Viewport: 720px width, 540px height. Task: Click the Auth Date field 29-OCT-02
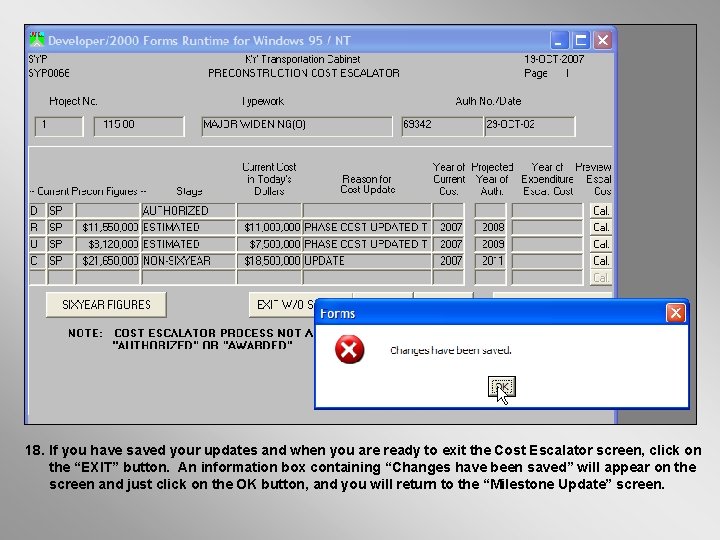(x=530, y=126)
